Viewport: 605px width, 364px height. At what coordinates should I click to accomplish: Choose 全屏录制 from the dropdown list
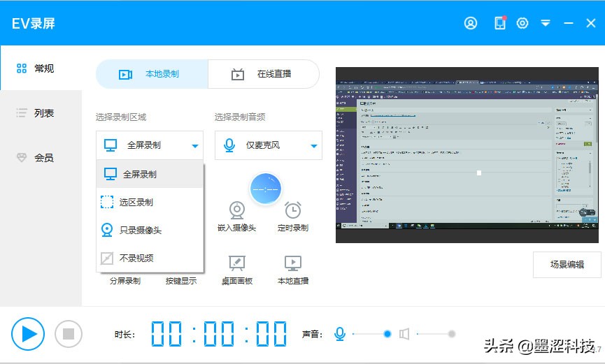tap(150, 174)
